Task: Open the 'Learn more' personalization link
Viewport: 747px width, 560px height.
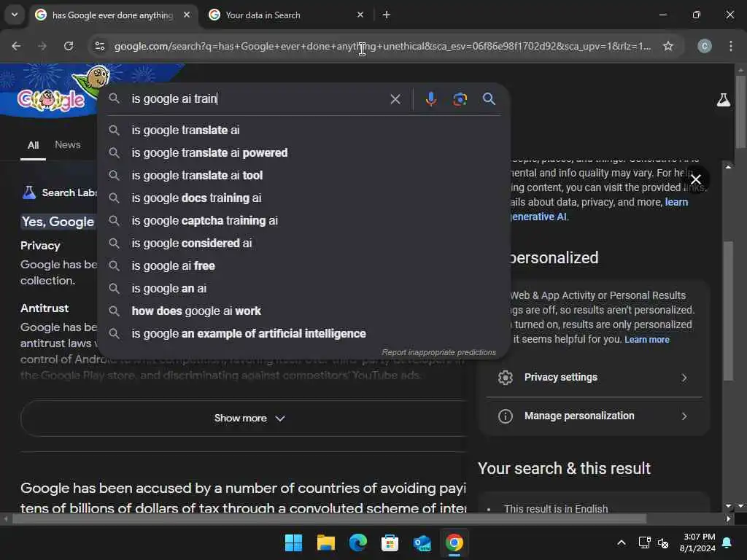Action: 646,340
